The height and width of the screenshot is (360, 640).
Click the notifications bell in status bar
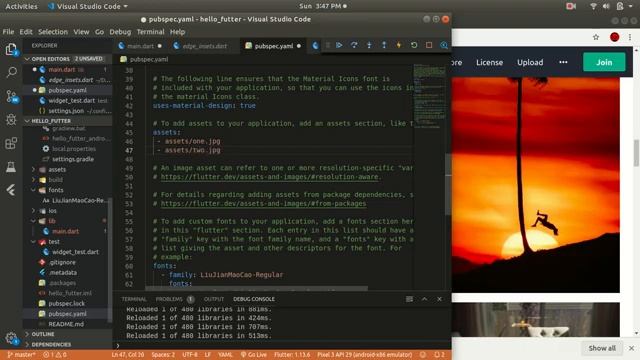click(439, 355)
